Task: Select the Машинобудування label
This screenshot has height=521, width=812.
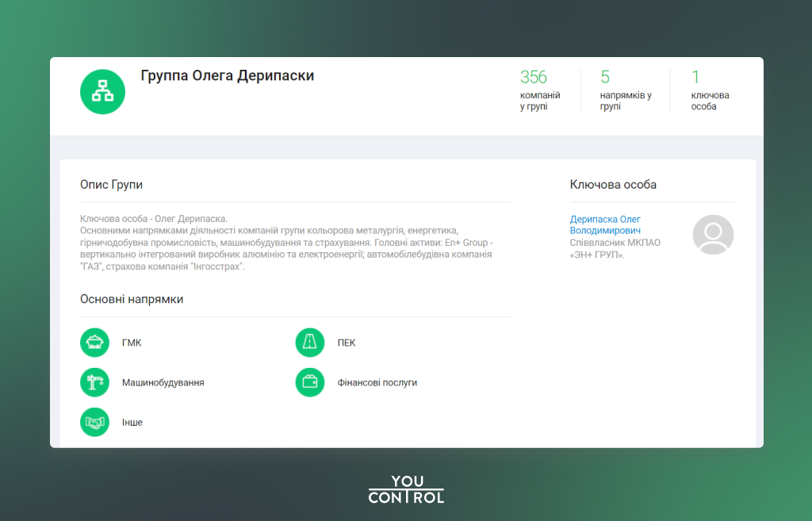Action: (x=163, y=383)
